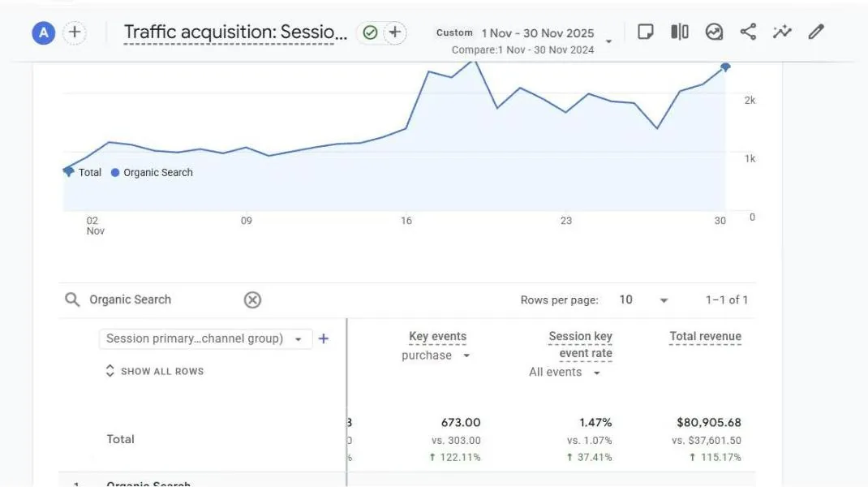Click the Traffic acquisition report title
This screenshot has width=868, height=487.
tap(235, 32)
